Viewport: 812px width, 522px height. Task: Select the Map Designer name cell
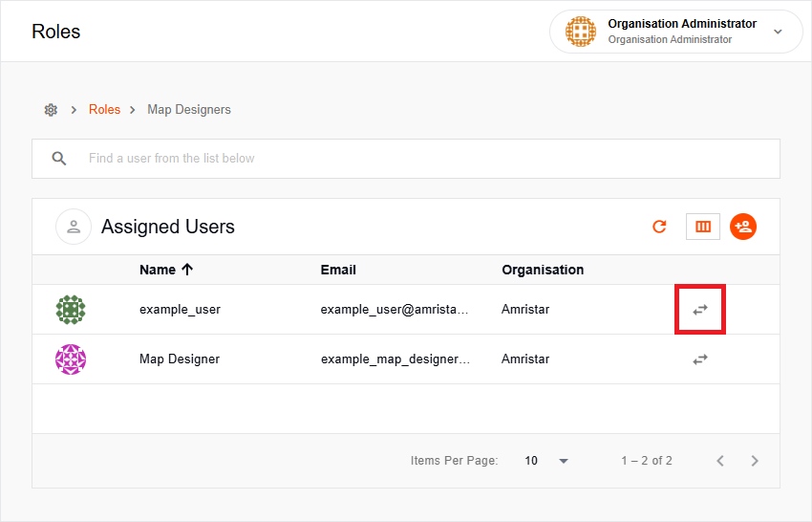180,359
